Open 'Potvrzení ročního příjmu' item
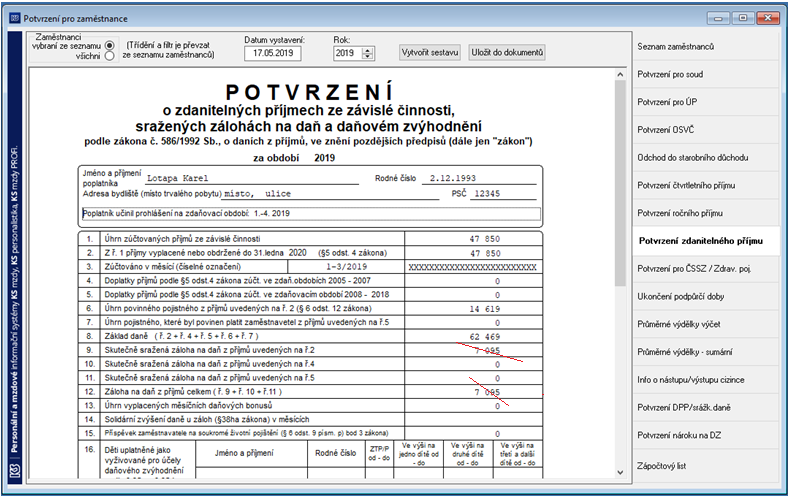 click(706, 213)
